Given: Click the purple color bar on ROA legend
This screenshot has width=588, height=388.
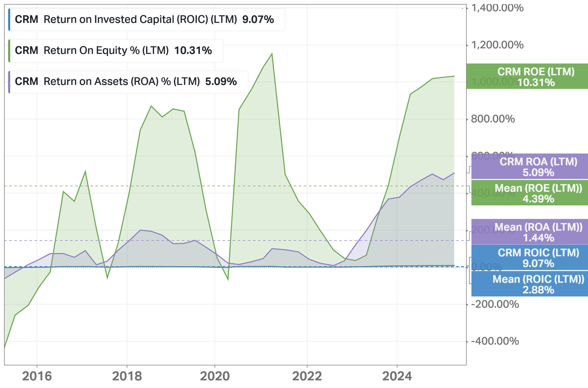Looking at the screenshot, I should 9,82.
